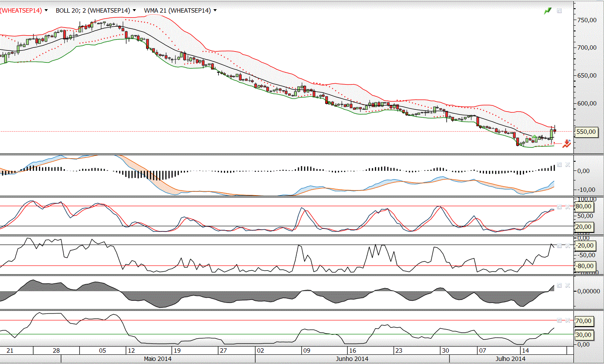Maximize the panel with -20/-80 levels

click(559, 245)
